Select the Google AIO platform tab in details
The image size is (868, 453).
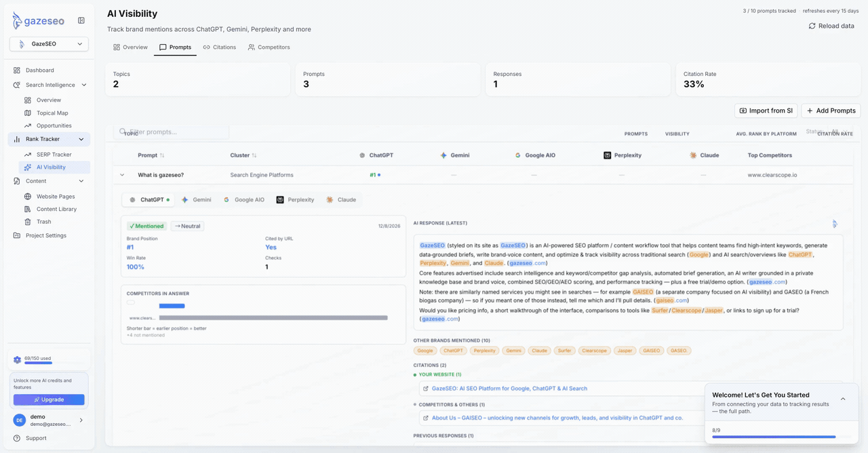244,200
